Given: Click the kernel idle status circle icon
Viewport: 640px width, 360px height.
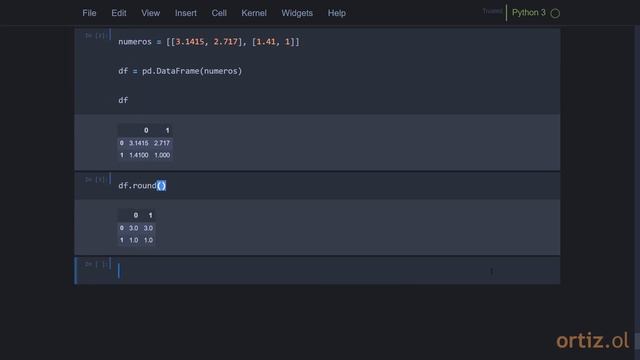Looking at the screenshot, I should (555, 13).
